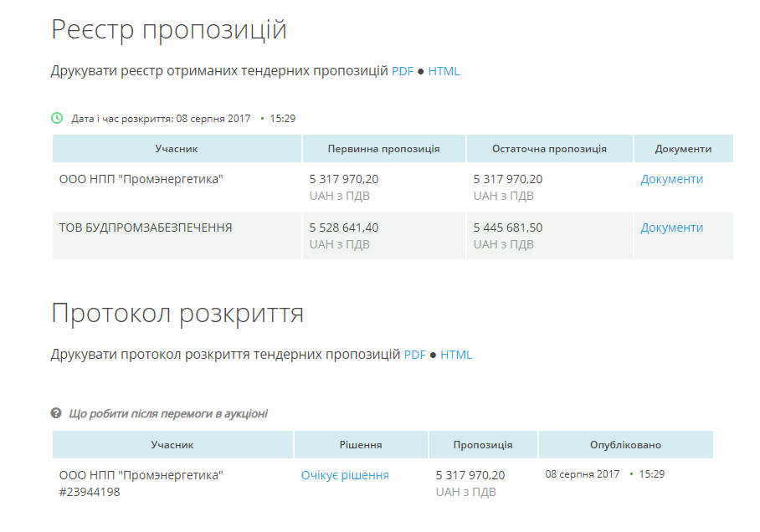760x532 pixels.
Task: Open PDF of the proposals register
Action: [403, 71]
